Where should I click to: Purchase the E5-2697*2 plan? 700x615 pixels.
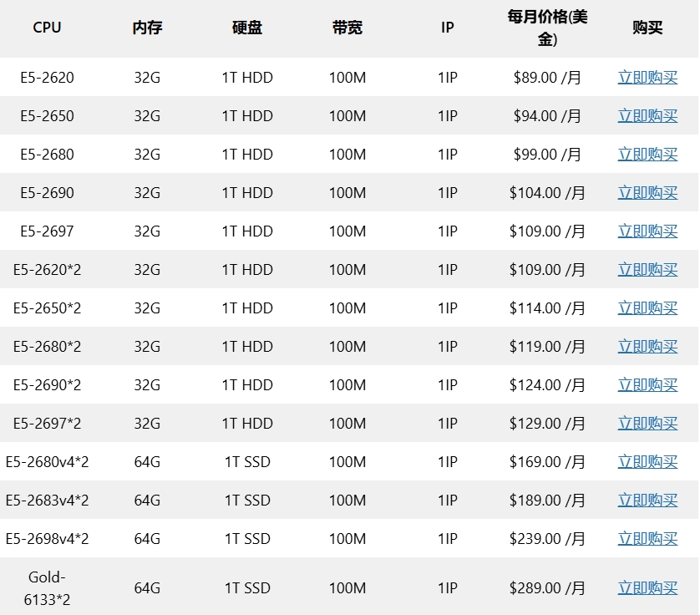[647, 423]
